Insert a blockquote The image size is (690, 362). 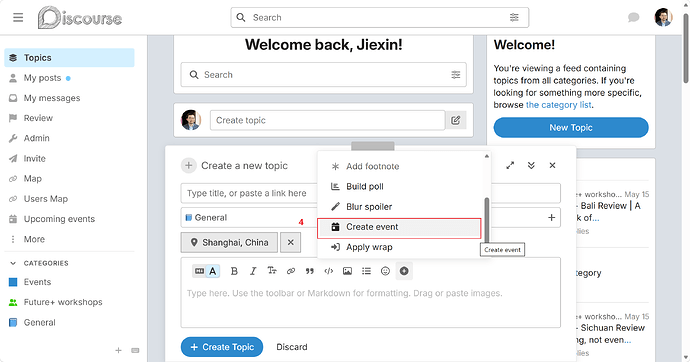(310, 271)
